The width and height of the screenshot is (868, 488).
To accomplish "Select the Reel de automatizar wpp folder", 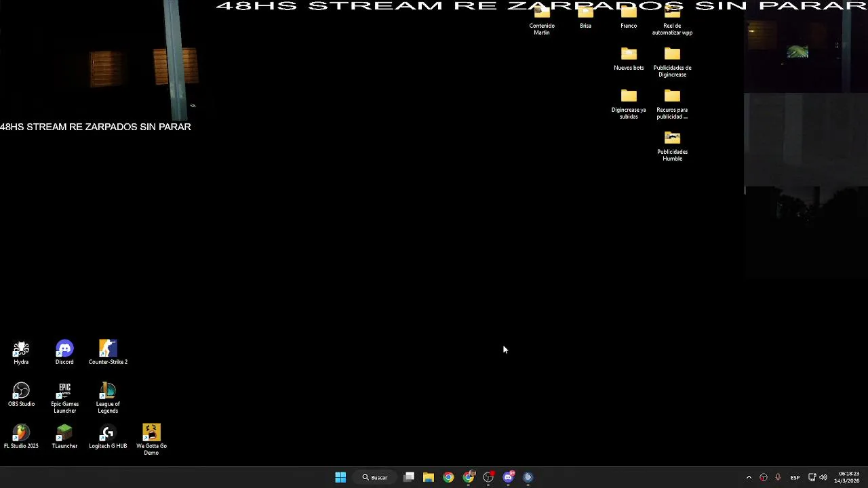I will pyautogui.click(x=672, y=20).
